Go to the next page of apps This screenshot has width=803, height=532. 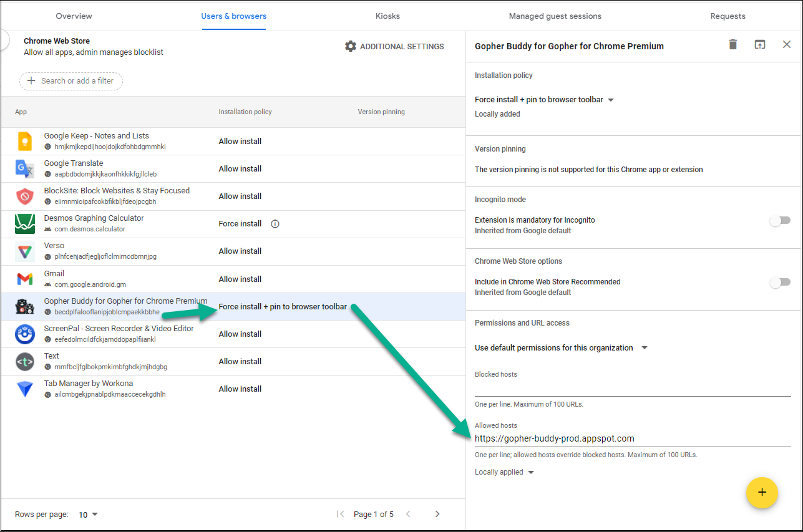tap(437, 514)
